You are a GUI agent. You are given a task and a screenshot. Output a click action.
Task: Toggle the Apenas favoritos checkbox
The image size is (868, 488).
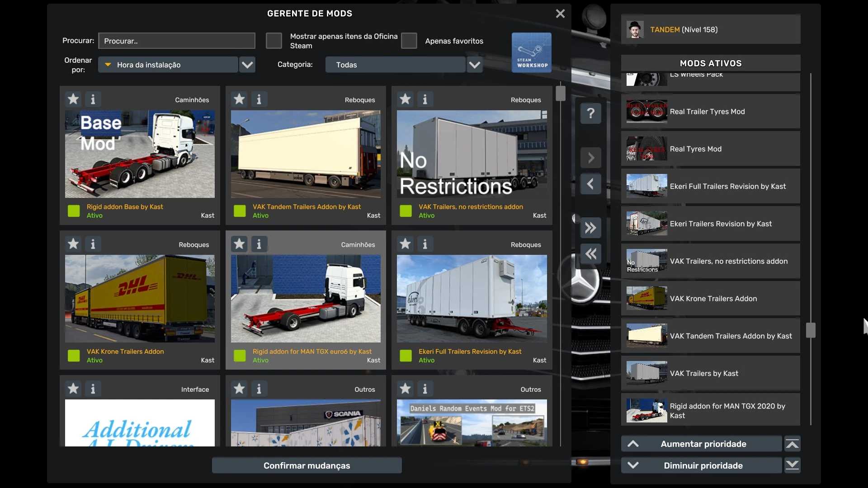409,41
